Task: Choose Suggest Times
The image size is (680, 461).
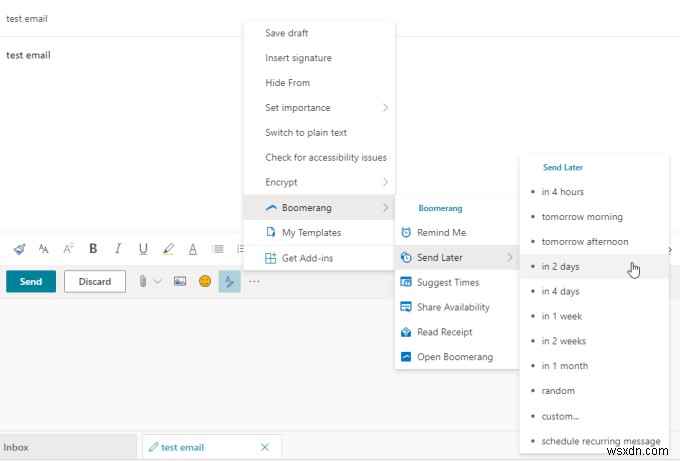Action: [x=457, y=282]
